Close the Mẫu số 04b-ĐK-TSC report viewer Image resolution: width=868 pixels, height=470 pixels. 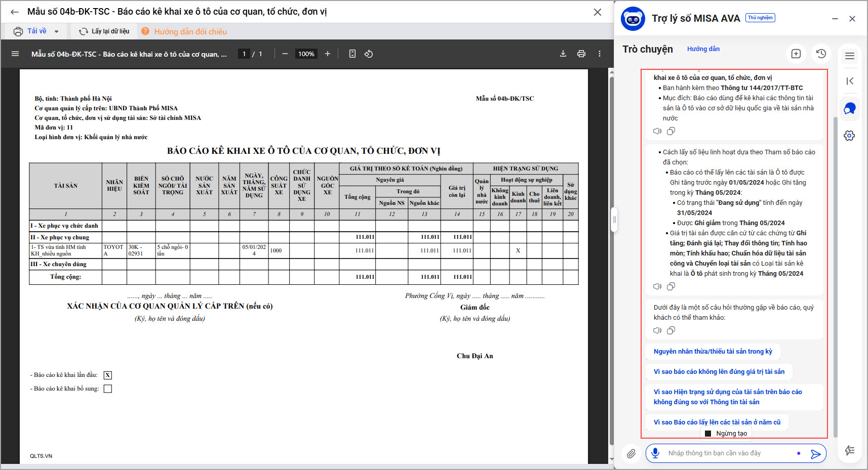pyautogui.click(x=598, y=12)
